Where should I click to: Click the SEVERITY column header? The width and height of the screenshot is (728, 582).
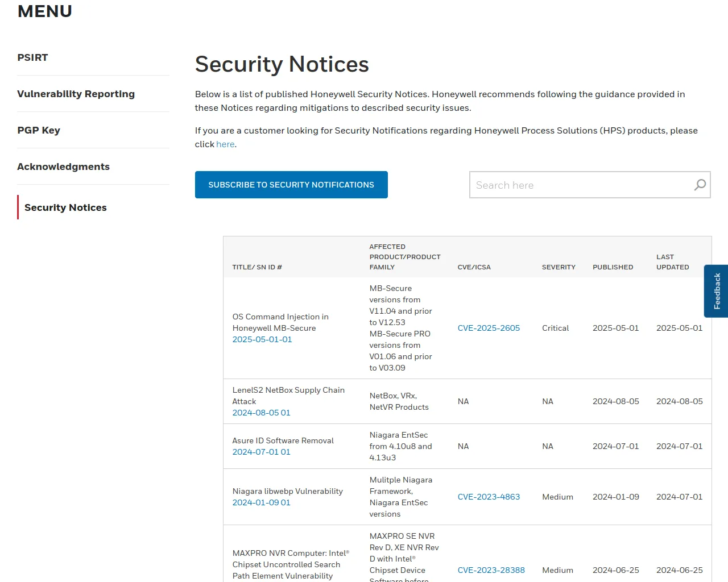point(559,267)
